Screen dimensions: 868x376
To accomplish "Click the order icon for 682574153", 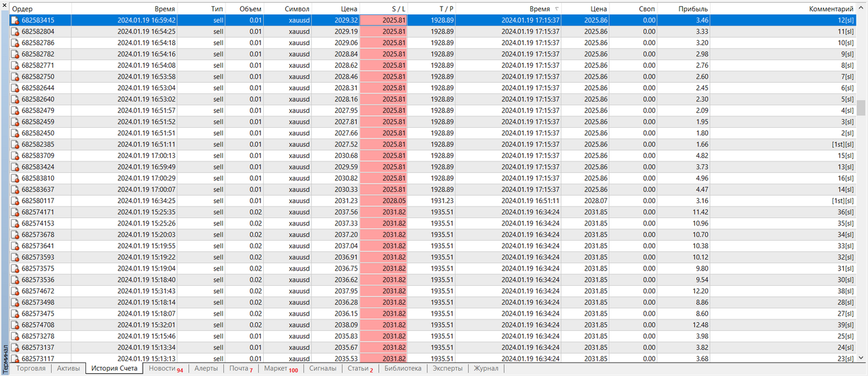I will pyautogui.click(x=15, y=223).
